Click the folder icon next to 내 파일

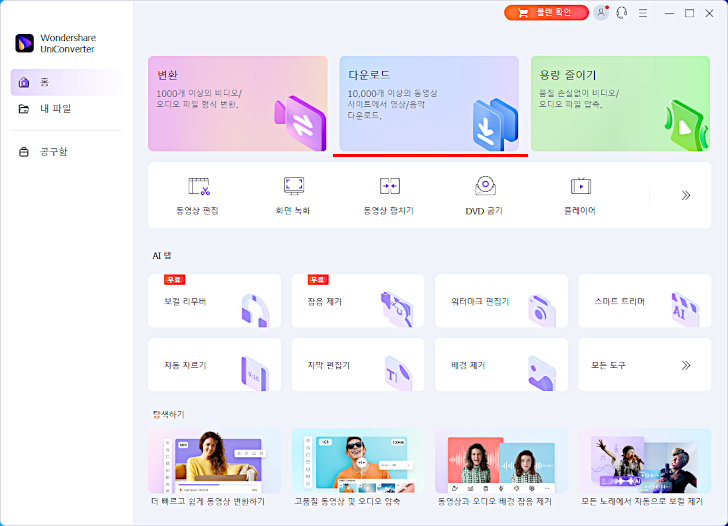pyautogui.click(x=24, y=109)
